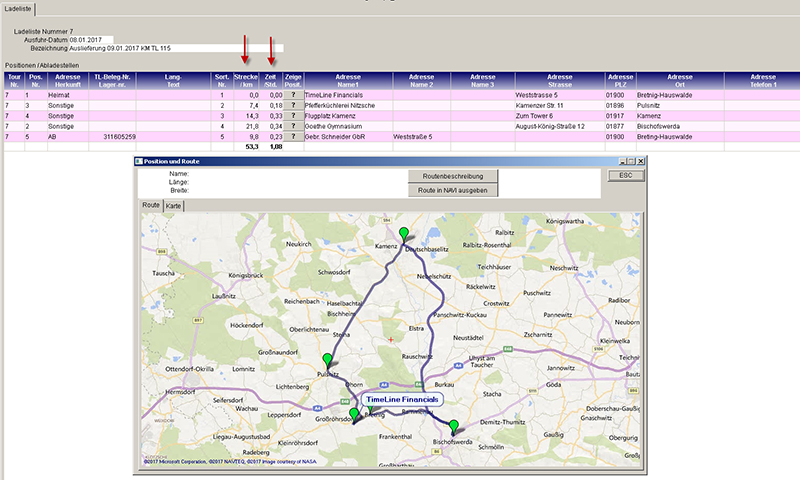Click the '?' position button for Goethe Gymnasium
The image size is (800, 480).
293,126
